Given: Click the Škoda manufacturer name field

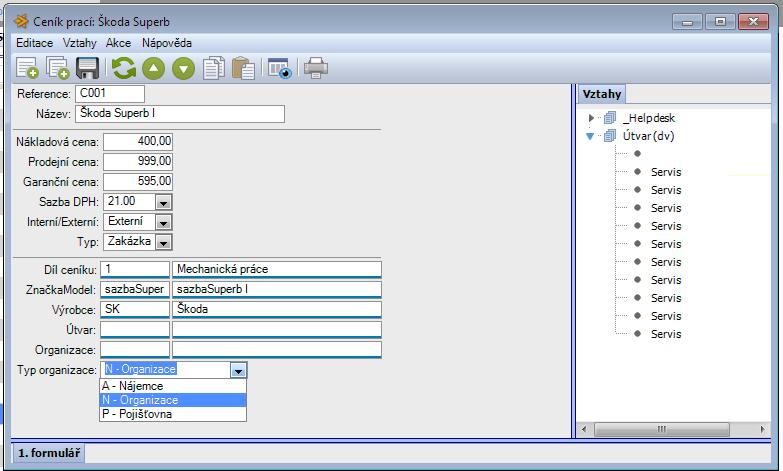Looking at the screenshot, I should 277,309.
